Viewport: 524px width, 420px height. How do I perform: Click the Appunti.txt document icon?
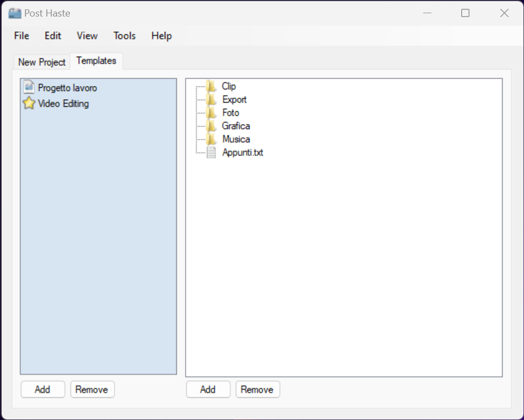(211, 153)
